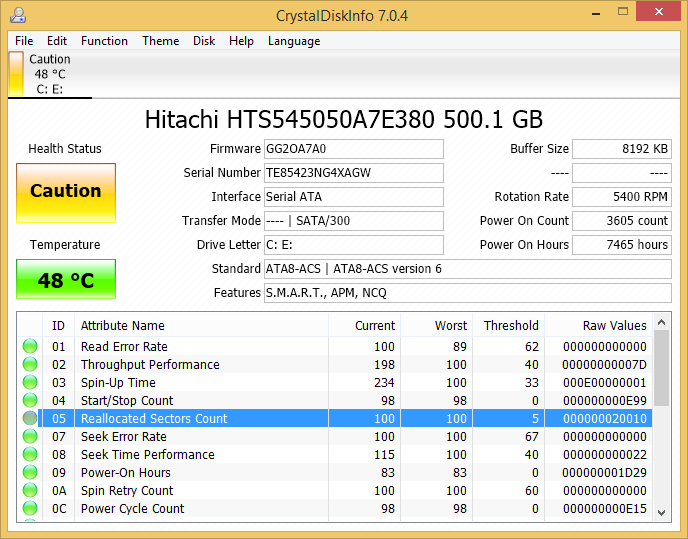Click the blank ---- field below Buffer Size

tap(622, 172)
